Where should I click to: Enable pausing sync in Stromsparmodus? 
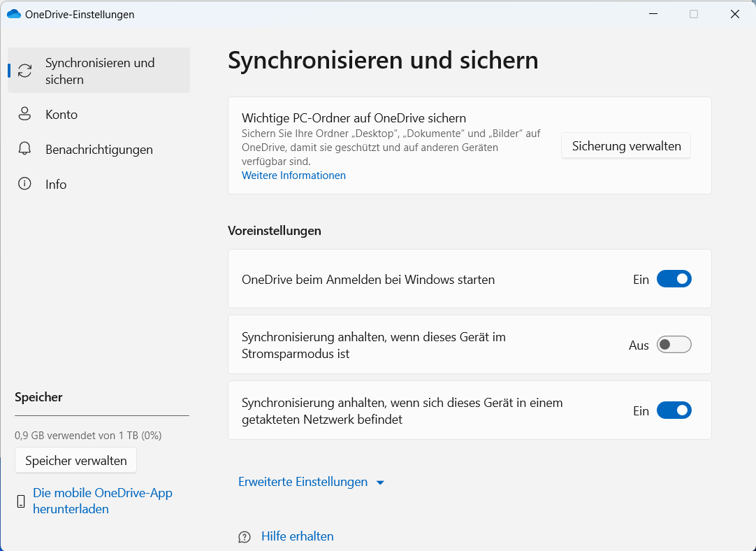(x=674, y=344)
